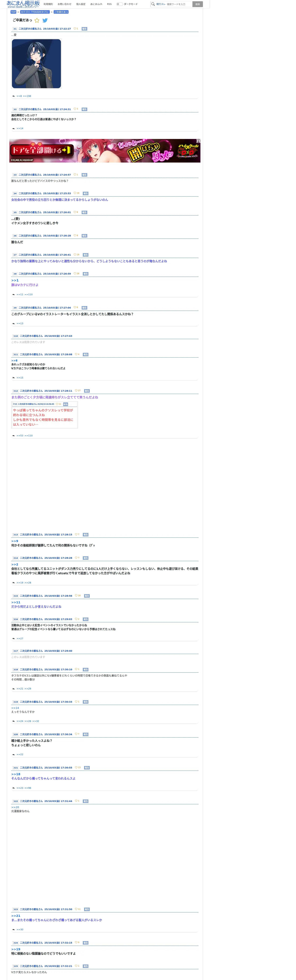296x980 pixels.
Task: Click the magnifier icon in search bar
Action: tap(153, 4)
